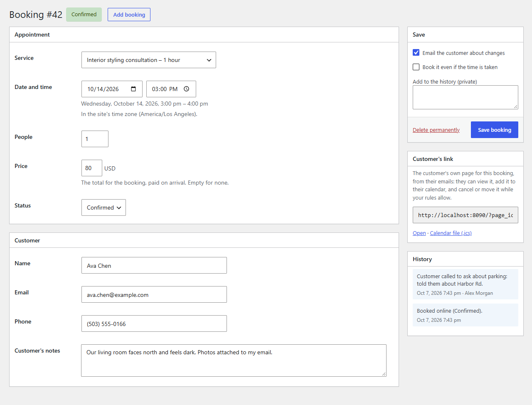532x405 pixels.
Task: Click the Email field with ava.chen@example.com
Action: [154, 294]
